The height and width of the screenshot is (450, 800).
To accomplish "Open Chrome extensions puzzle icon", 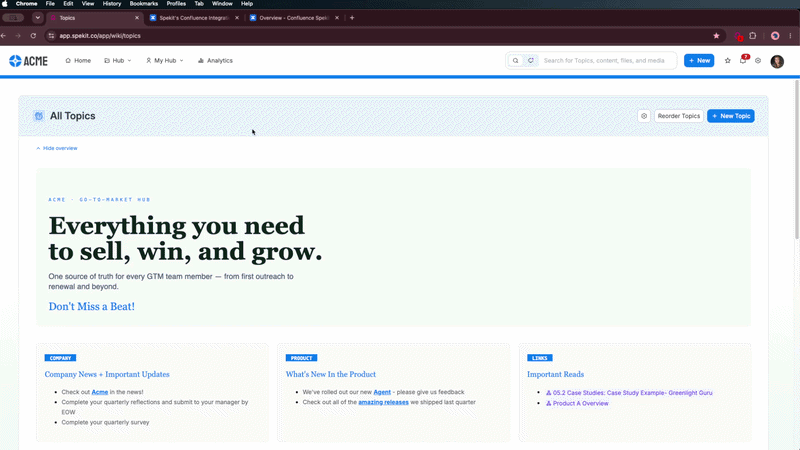I will point(753,36).
